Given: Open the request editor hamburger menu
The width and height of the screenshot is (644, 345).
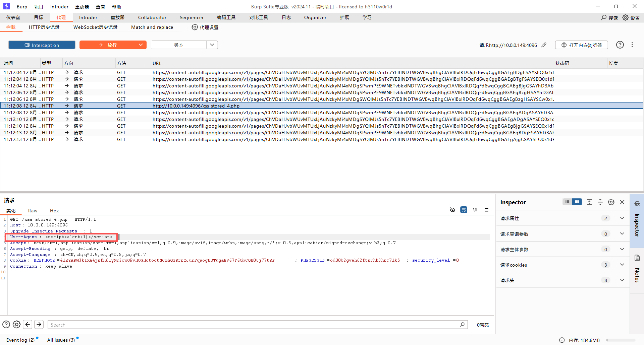Looking at the screenshot, I should pos(486,210).
